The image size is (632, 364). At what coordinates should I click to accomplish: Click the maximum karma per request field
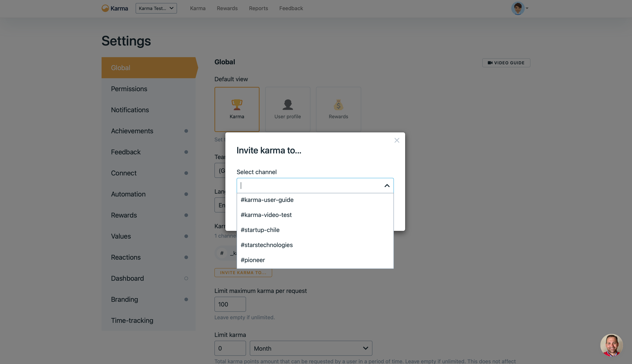point(230,304)
